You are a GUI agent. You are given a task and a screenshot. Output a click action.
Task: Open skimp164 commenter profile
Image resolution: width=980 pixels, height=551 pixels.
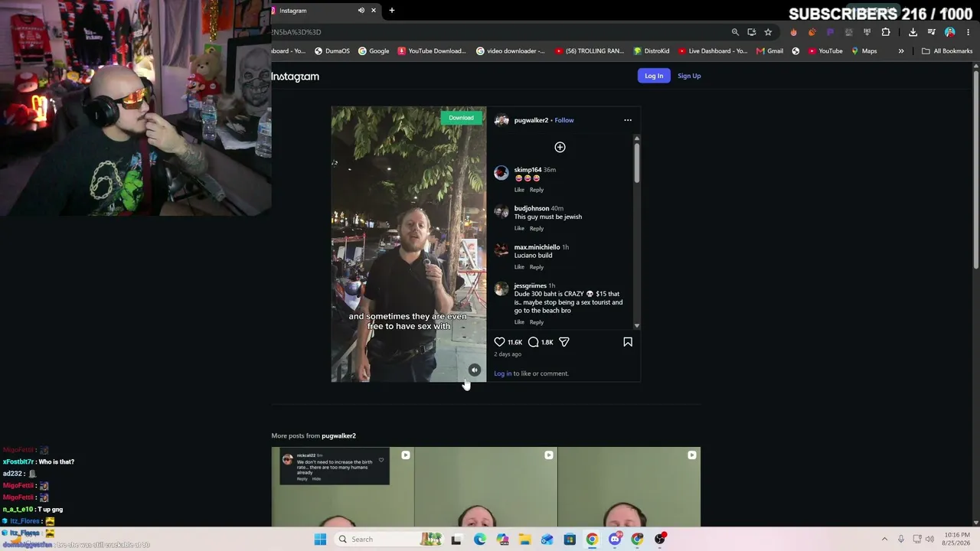pyautogui.click(x=528, y=170)
